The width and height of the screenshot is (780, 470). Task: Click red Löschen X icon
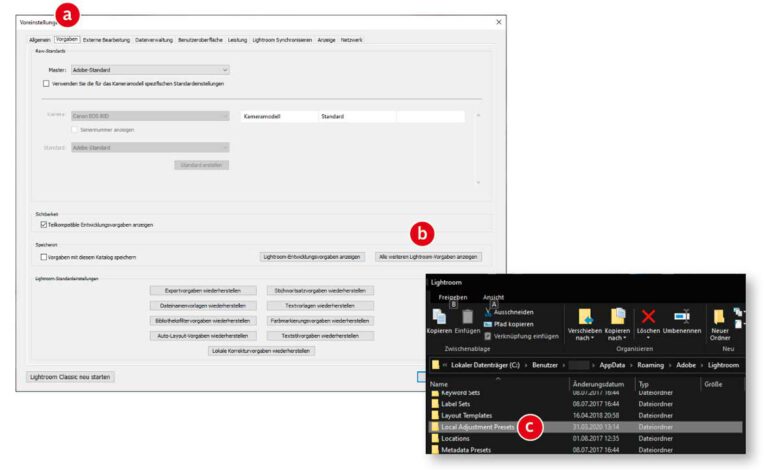[x=648, y=316]
